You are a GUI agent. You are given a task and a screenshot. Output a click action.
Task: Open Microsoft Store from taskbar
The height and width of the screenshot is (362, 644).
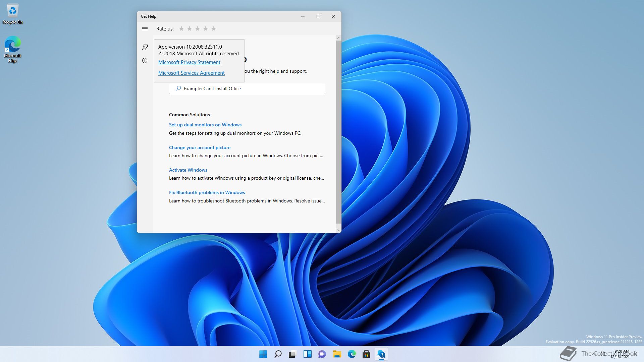[x=367, y=354]
